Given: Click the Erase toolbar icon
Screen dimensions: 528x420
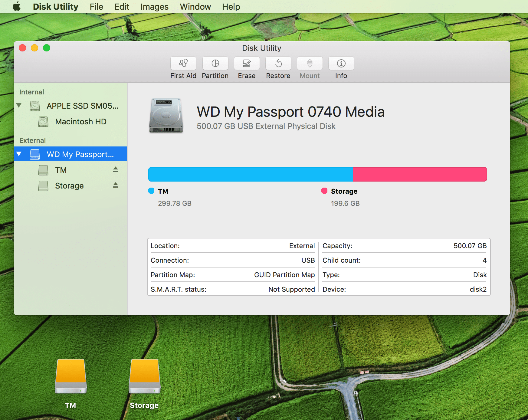Looking at the screenshot, I should click(x=247, y=63).
